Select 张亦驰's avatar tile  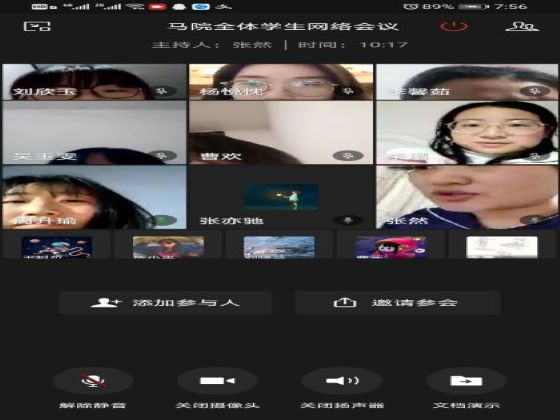click(281, 197)
